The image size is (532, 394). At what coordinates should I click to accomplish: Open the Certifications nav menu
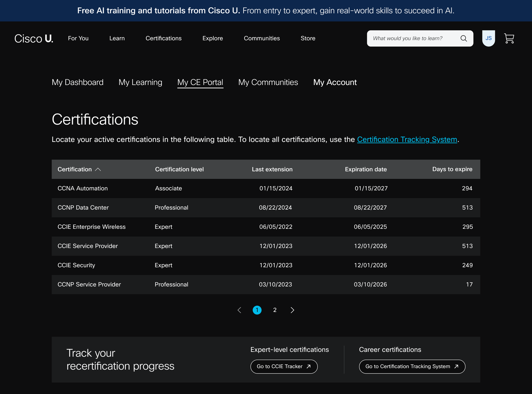[x=163, y=38]
